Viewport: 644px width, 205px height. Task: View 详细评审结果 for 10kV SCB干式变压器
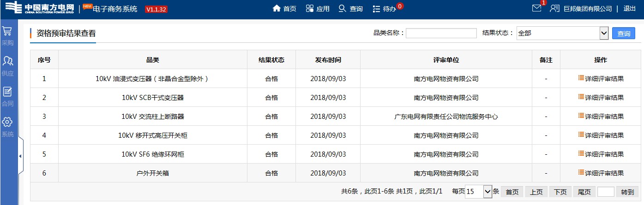pyautogui.click(x=601, y=97)
